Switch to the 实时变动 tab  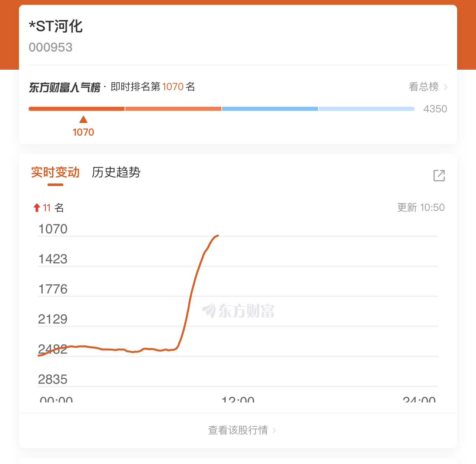pyautogui.click(x=55, y=172)
